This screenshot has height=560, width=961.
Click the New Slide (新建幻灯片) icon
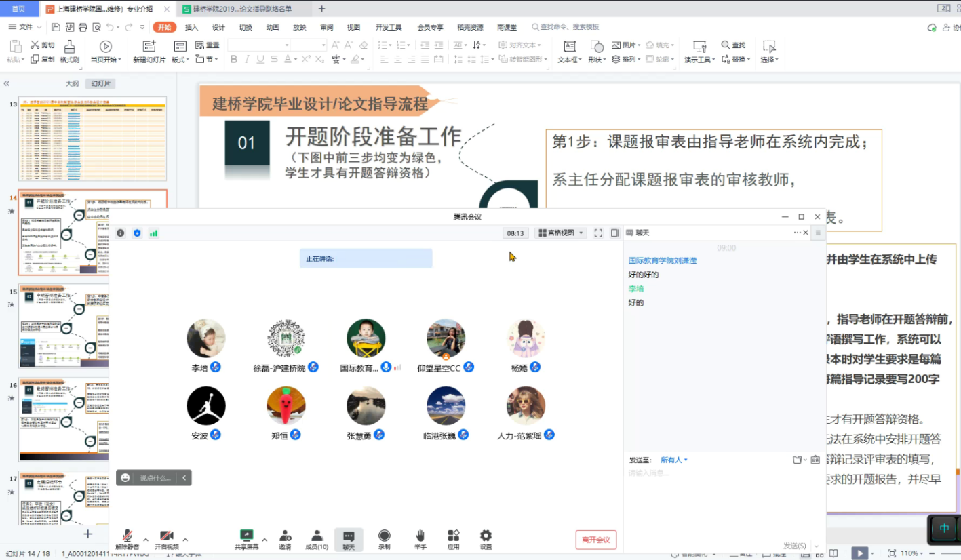tap(149, 47)
